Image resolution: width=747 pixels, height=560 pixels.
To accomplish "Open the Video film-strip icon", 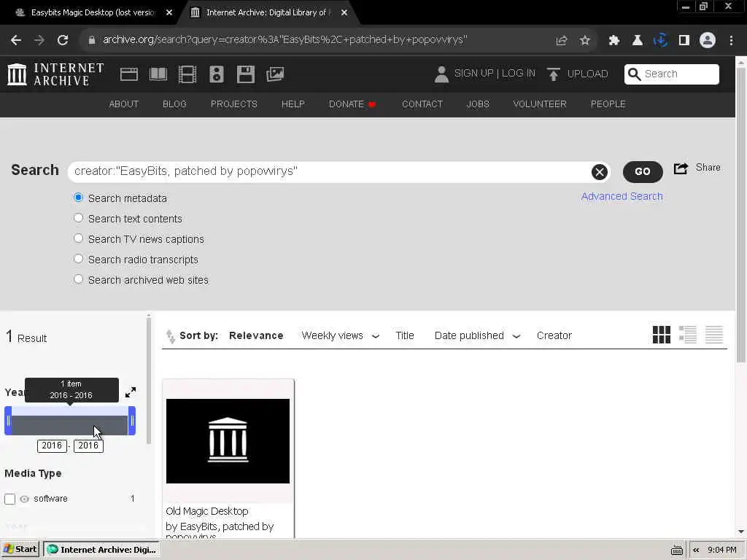I will [x=187, y=74].
